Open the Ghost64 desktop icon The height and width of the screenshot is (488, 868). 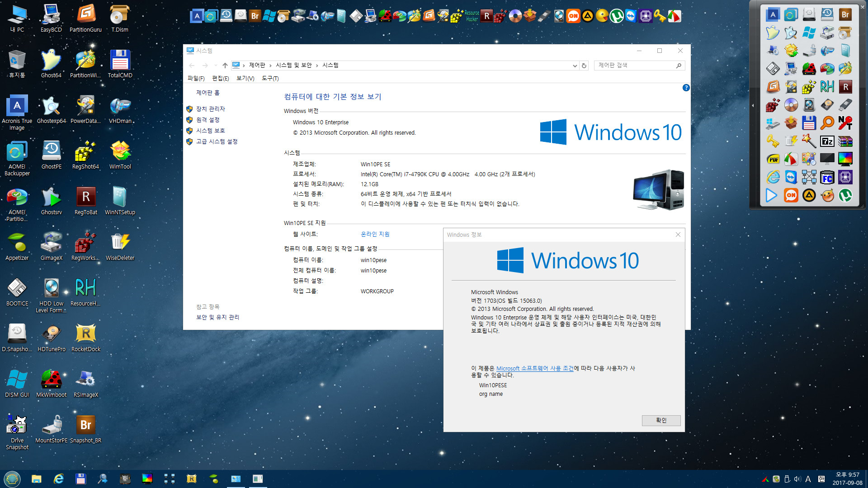click(x=51, y=64)
